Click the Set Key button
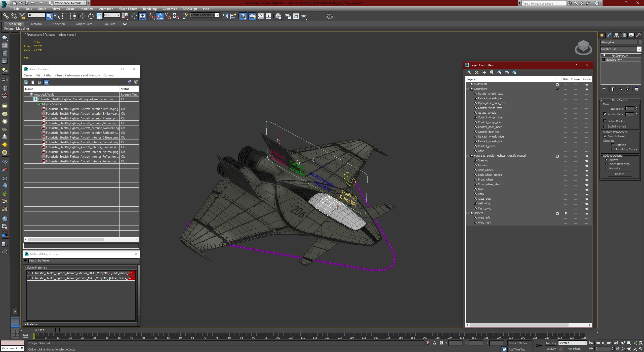Screen dimensions: 644x352 point(551,349)
